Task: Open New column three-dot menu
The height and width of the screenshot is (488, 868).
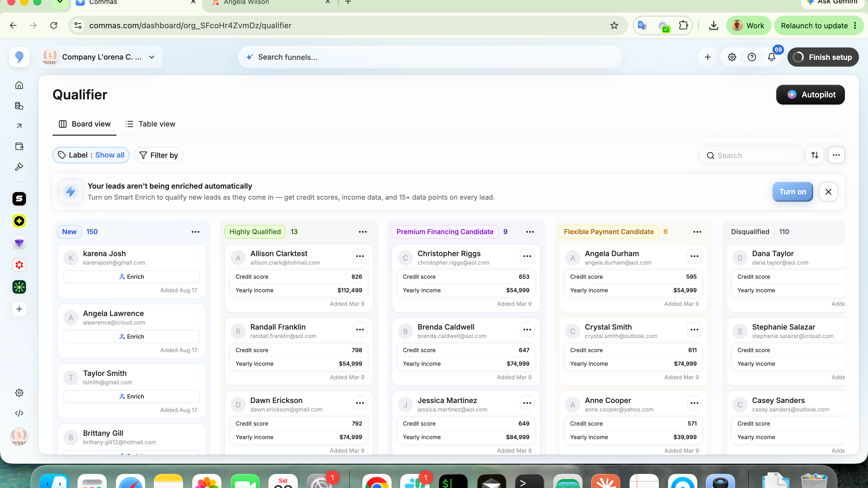Action: (x=196, y=232)
